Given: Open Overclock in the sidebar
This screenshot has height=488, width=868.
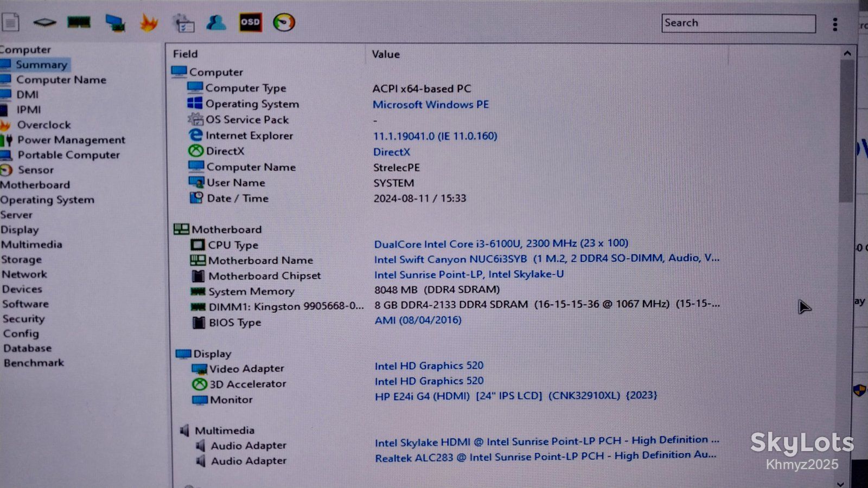Looking at the screenshot, I should coord(44,125).
